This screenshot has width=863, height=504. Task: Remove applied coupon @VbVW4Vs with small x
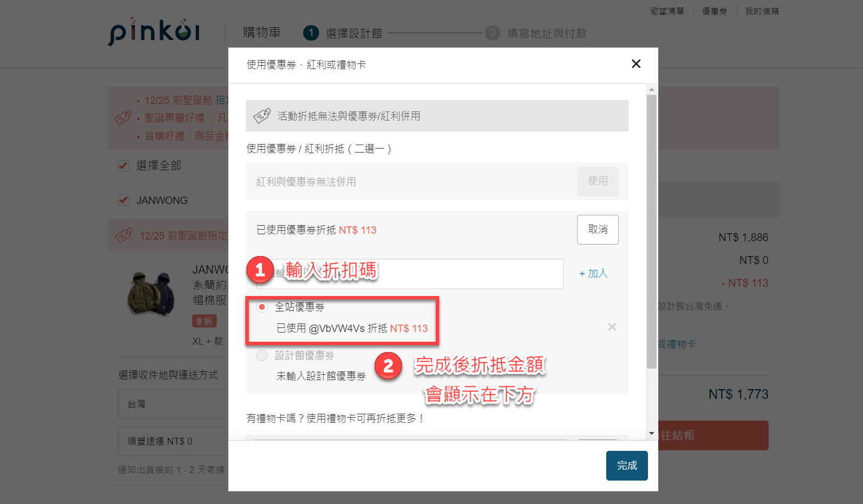(612, 327)
